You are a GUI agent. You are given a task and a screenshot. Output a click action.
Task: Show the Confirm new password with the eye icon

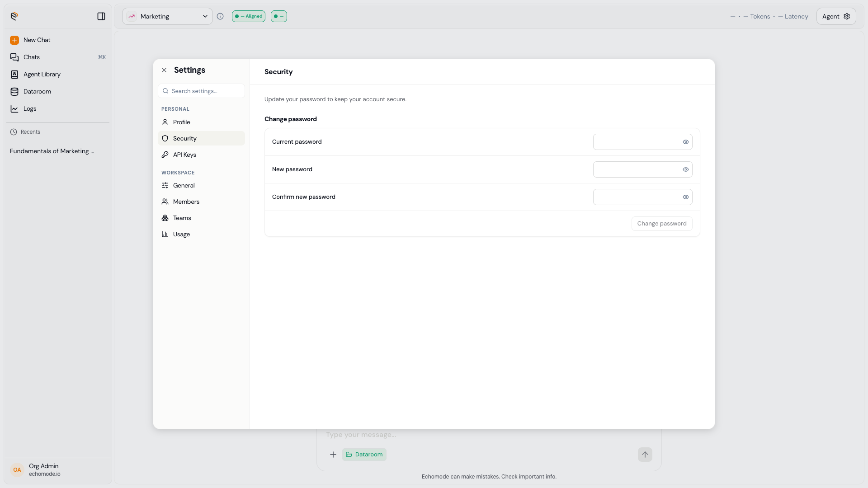pos(686,197)
